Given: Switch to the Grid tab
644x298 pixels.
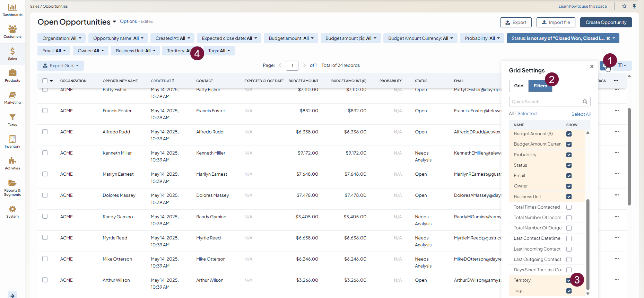Looking at the screenshot, I should [519, 86].
